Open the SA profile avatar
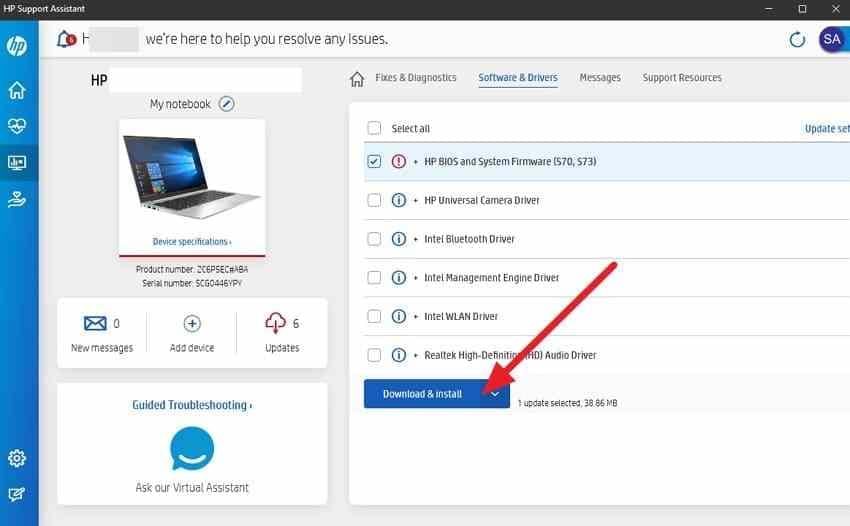 click(832, 39)
